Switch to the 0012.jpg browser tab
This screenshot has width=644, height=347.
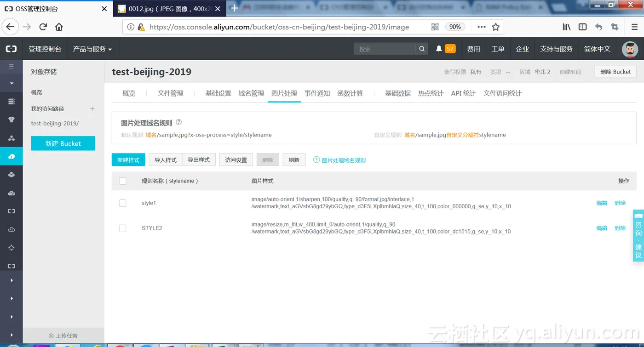pos(168,8)
